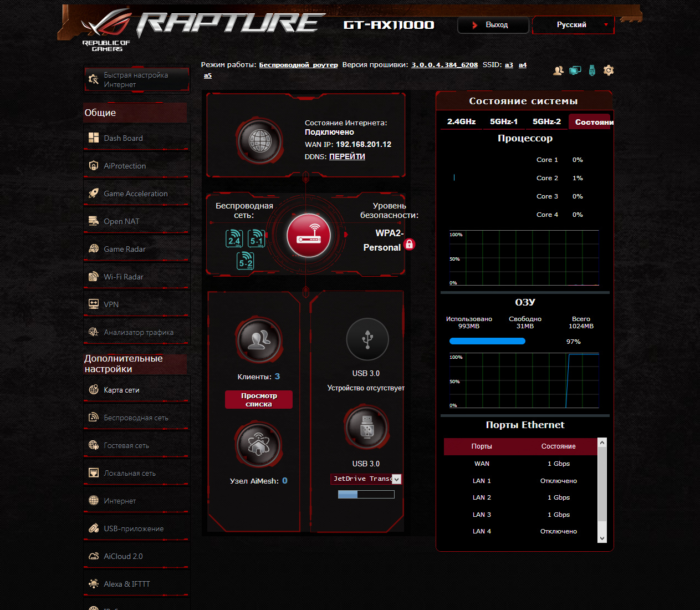Viewport: 700px width, 610px height.
Task: Click the guest network users status icon
Action: (558, 70)
